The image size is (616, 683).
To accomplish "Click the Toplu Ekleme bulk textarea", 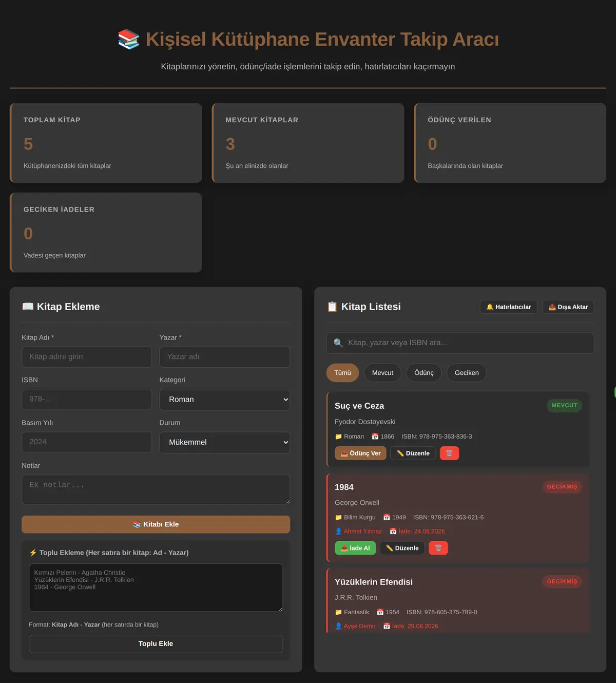I will click(x=156, y=587).
